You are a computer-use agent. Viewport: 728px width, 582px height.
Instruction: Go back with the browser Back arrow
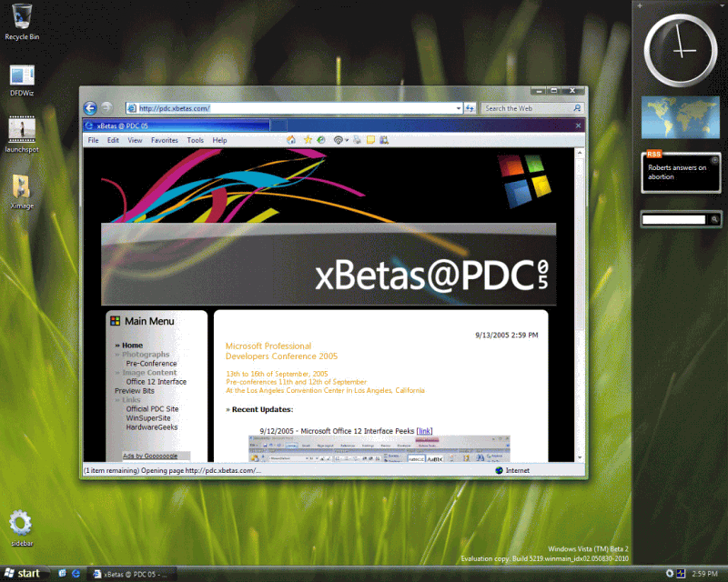(x=90, y=108)
